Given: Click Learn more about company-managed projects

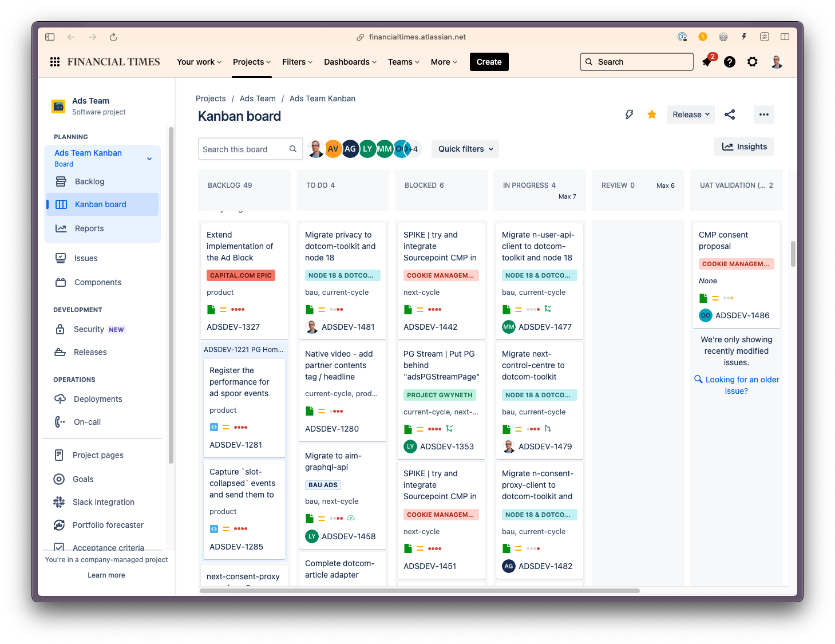Looking at the screenshot, I should [106, 575].
